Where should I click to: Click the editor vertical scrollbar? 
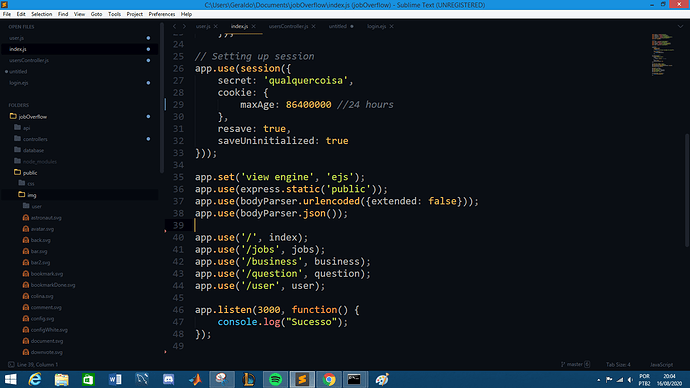click(687, 190)
